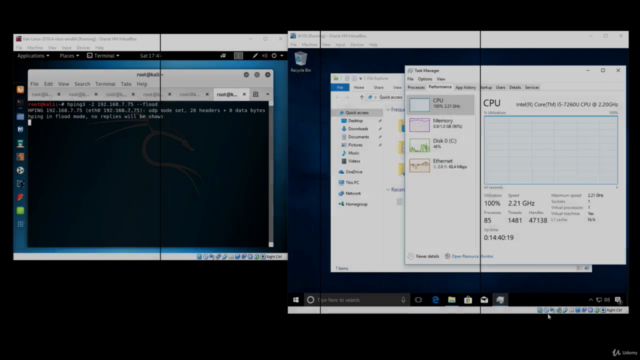Switch to Users tab in Task Manager
640x360 pixels.
pos(500,87)
